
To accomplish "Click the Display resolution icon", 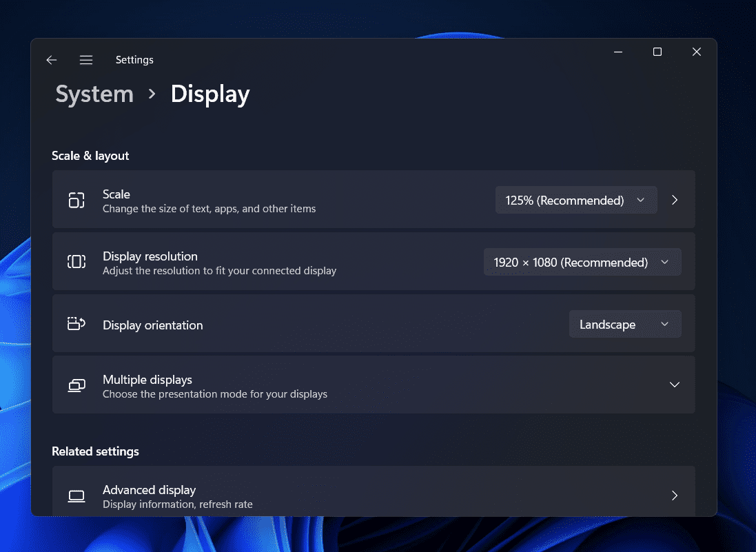I will pyautogui.click(x=76, y=262).
